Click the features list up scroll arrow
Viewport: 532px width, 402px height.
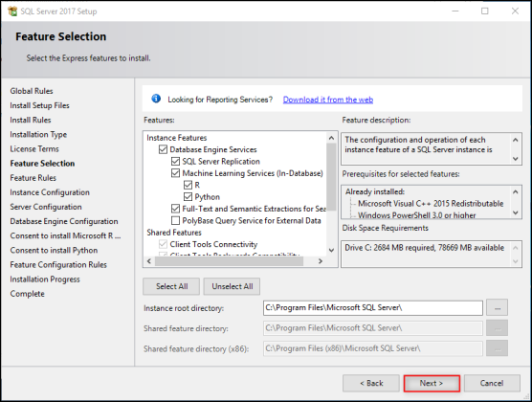pos(331,138)
